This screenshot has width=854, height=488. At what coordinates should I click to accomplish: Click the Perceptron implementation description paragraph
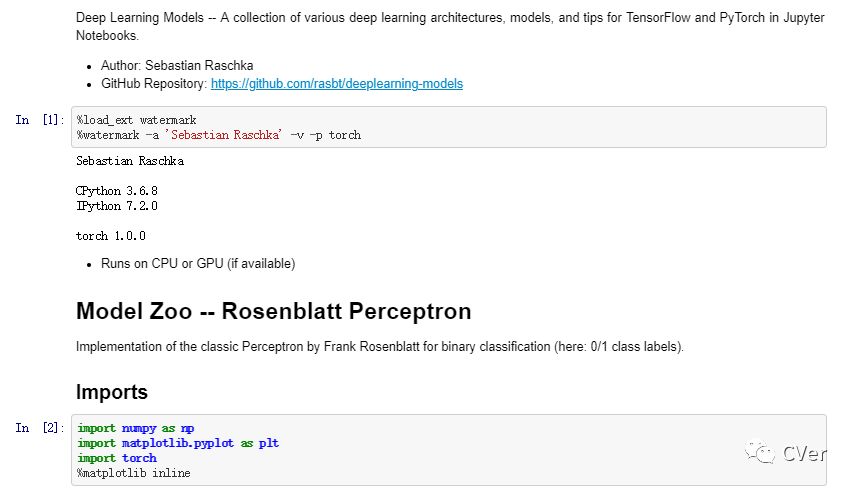(379, 347)
